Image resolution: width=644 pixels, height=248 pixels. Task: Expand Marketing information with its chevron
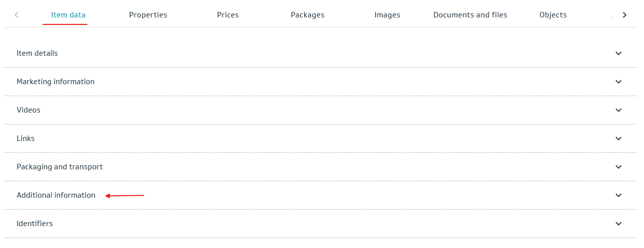click(619, 82)
